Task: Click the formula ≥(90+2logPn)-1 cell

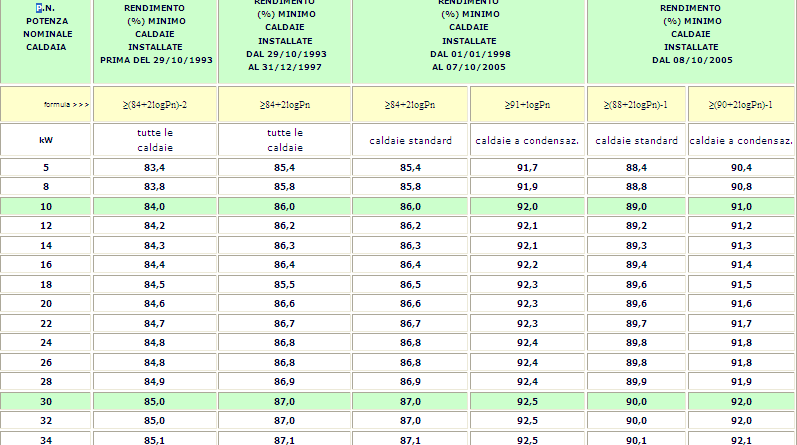Action: point(741,104)
